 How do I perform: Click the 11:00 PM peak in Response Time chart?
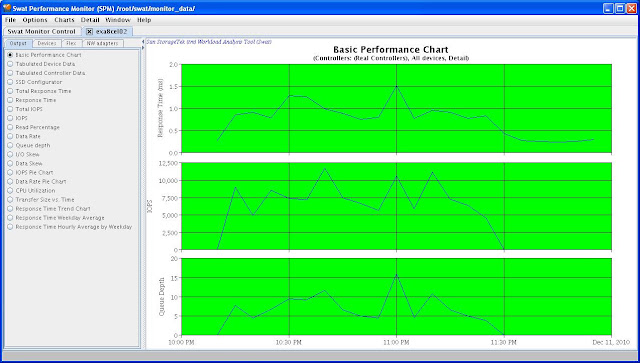pyautogui.click(x=396, y=86)
